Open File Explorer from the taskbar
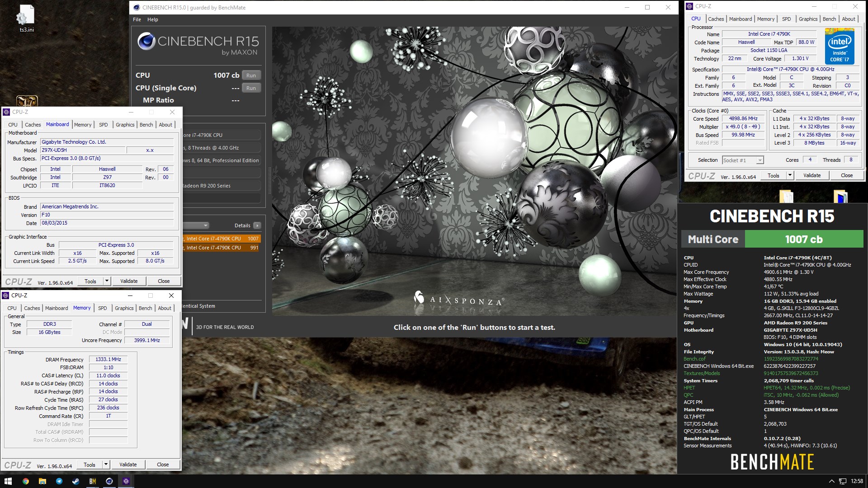Image resolution: width=868 pixels, height=488 pixels. (42, 481)
